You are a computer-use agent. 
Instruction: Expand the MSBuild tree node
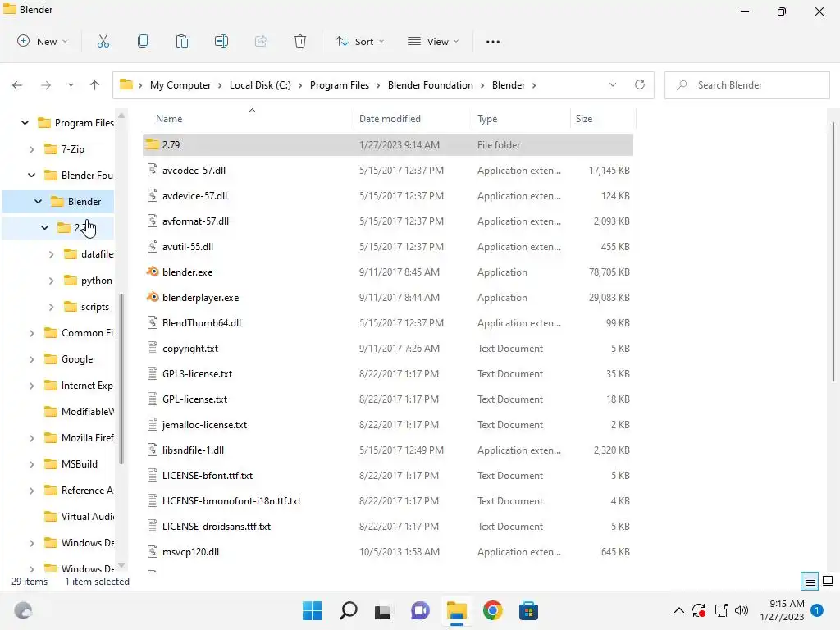point(32,464)
